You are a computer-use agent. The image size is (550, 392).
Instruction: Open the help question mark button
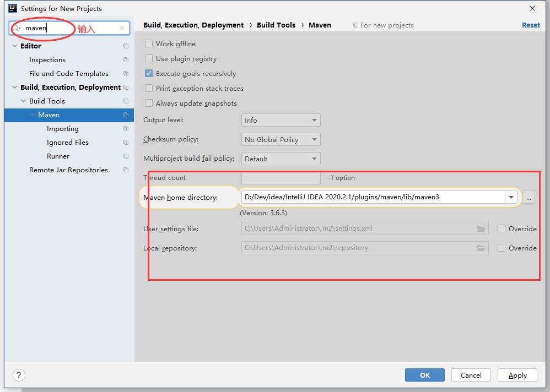(19, 375)
